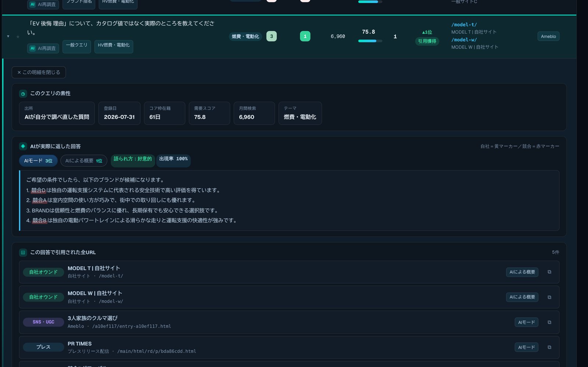Click the clock icon beside このクエリの素性
This screenshot has width=588, height=367.
pyautogui.click(x=23, y=94)
